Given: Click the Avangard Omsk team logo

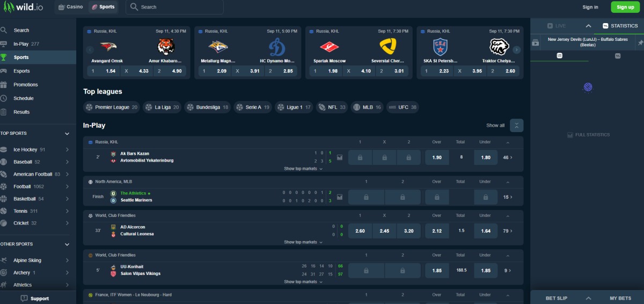Looking at the screenshot, I should point(108,47).
